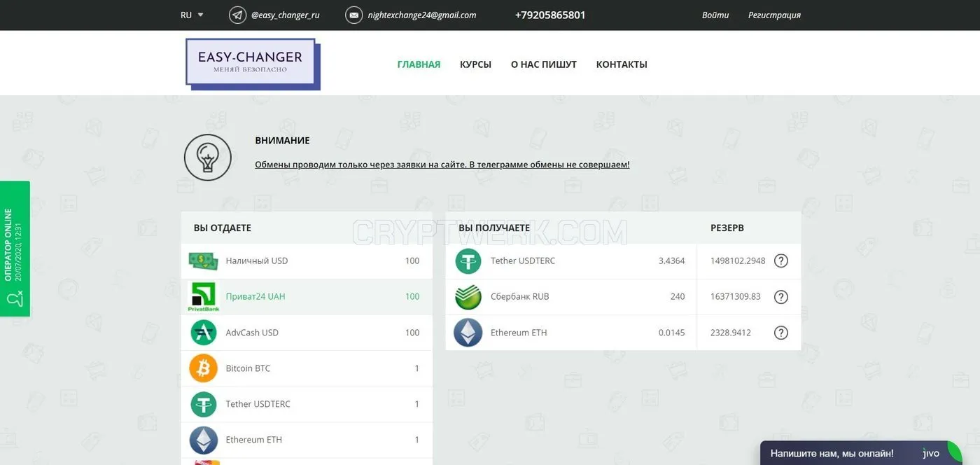
Task: Choose Tether USDTERC as receive currency
Action: click(x=623, y=261)
